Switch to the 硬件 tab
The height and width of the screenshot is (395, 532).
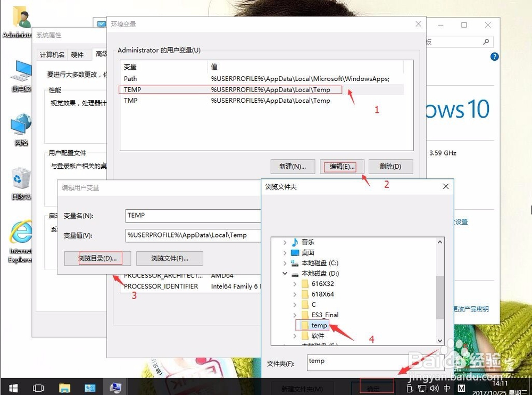(x=77, y=54)
